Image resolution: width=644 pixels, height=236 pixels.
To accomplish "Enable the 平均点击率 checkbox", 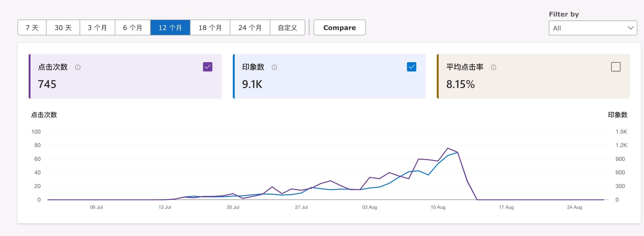I will [615, 67].
